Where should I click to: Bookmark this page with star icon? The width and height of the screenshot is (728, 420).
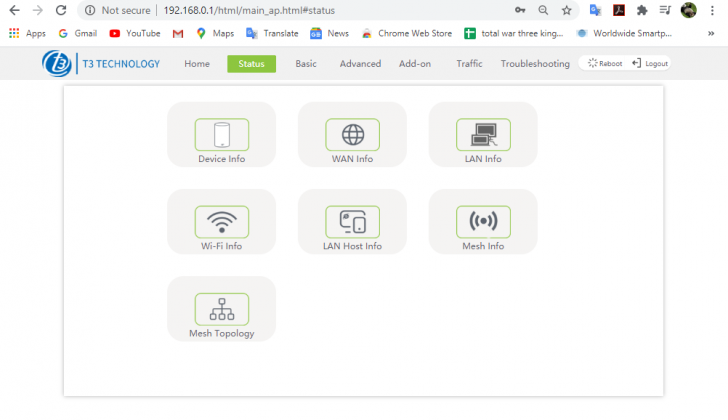566,10
